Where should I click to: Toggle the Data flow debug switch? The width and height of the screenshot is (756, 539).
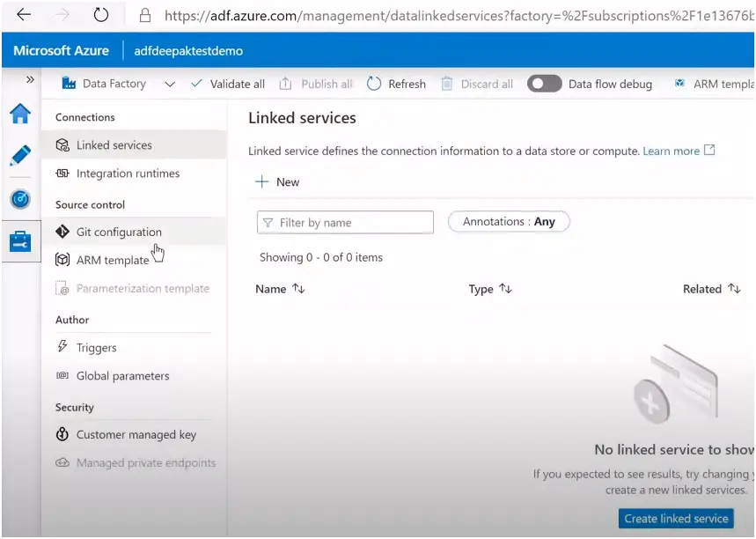(x=544, y=84)
